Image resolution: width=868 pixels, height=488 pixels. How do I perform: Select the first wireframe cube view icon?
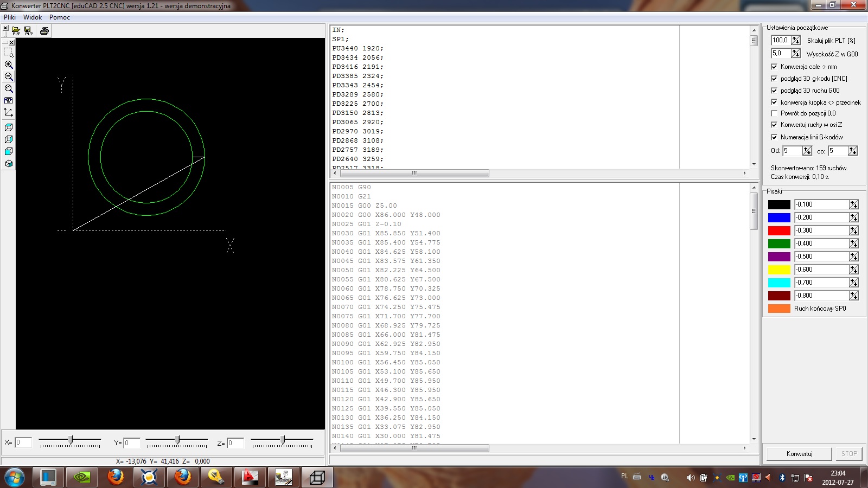tap(9, 127)
